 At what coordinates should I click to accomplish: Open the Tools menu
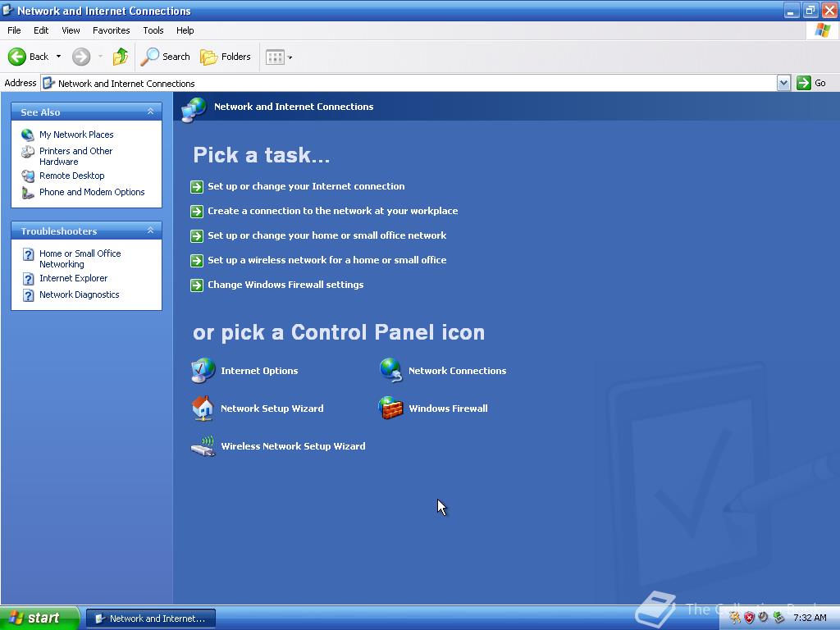pos(153,30)
